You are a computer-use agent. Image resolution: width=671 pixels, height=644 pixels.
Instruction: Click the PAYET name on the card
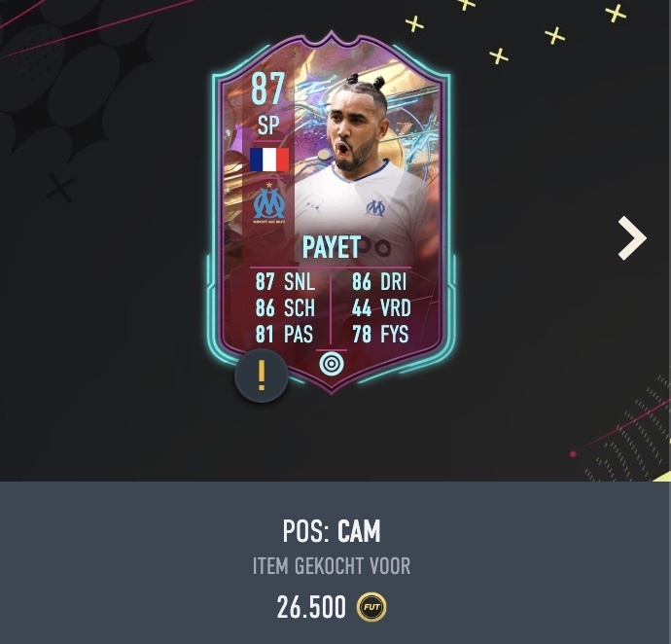pyautogui.click(x=332, y=247)
